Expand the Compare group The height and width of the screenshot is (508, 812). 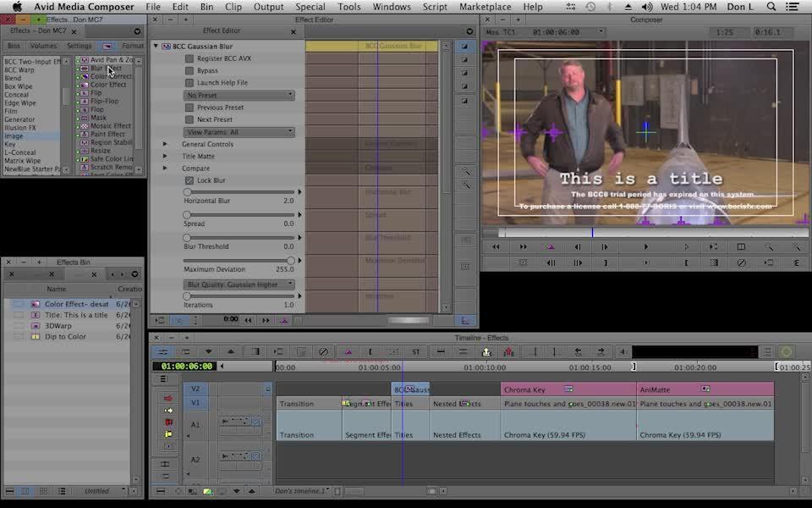pos(165,168)
